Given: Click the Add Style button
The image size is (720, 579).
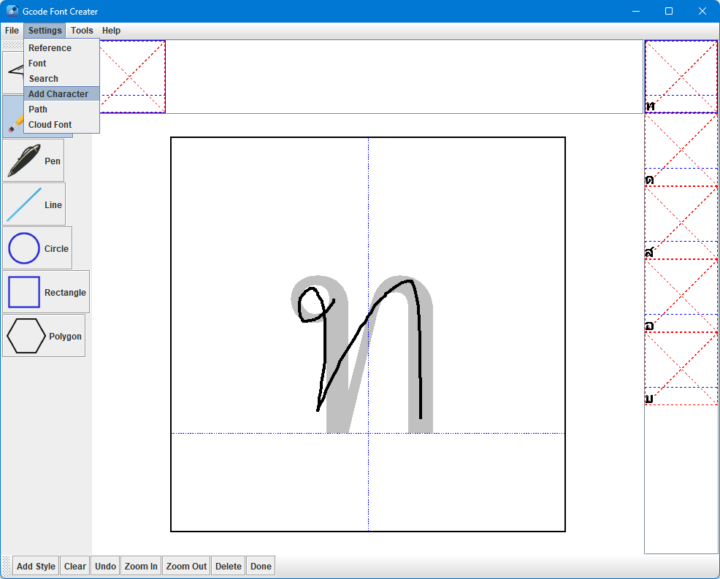Looking at the screenshot, I should (36, 566).
